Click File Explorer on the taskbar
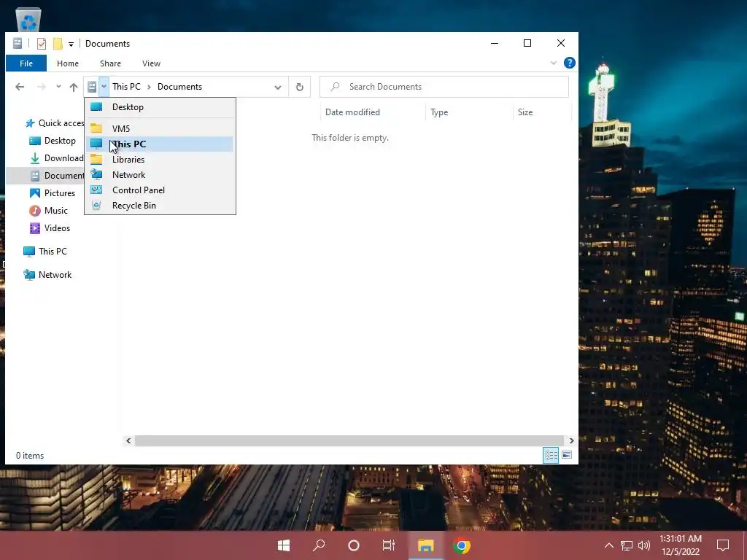747x560 pixels. pos(426,545)
